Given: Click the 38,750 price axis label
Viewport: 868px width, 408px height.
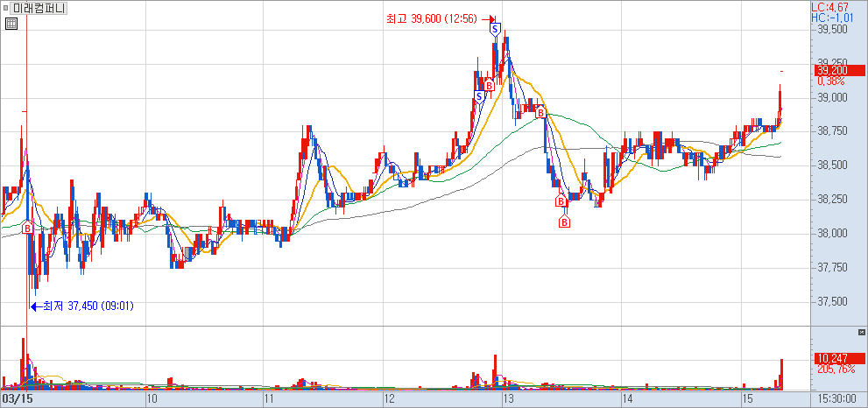Looking at the screenshot, I should coord(832,131).
